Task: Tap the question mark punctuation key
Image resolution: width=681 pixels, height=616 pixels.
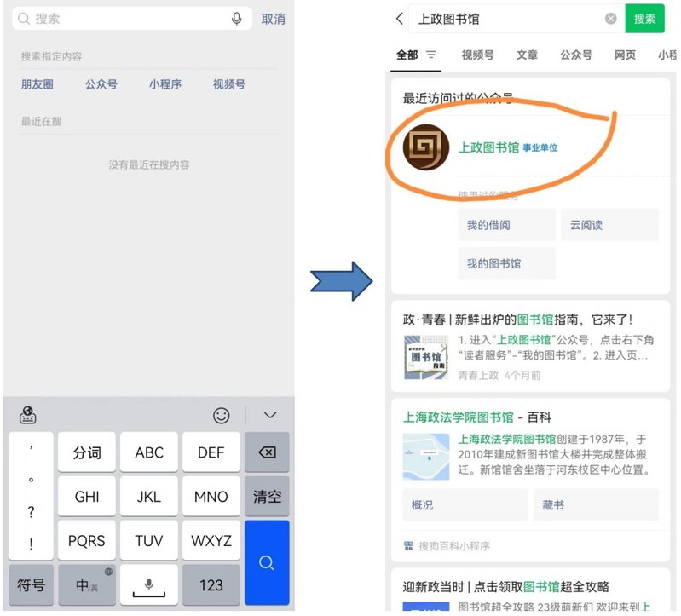Action: 31,512
